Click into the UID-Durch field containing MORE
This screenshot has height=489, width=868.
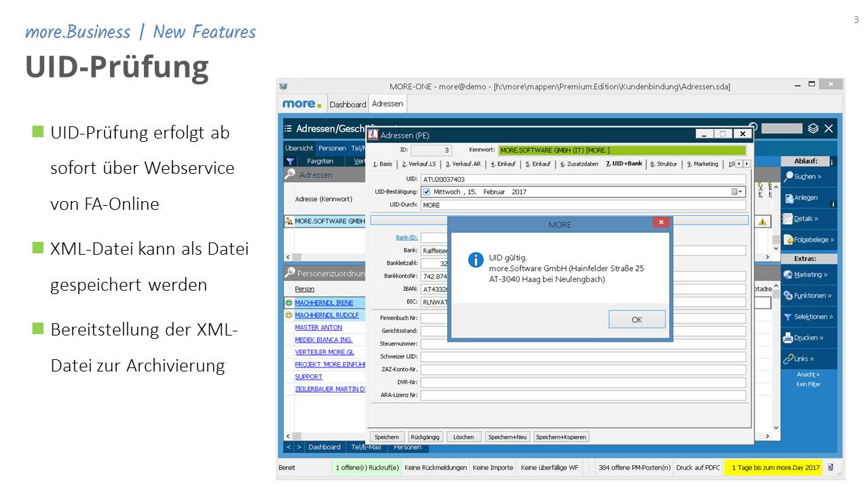[x=583, y=204]
